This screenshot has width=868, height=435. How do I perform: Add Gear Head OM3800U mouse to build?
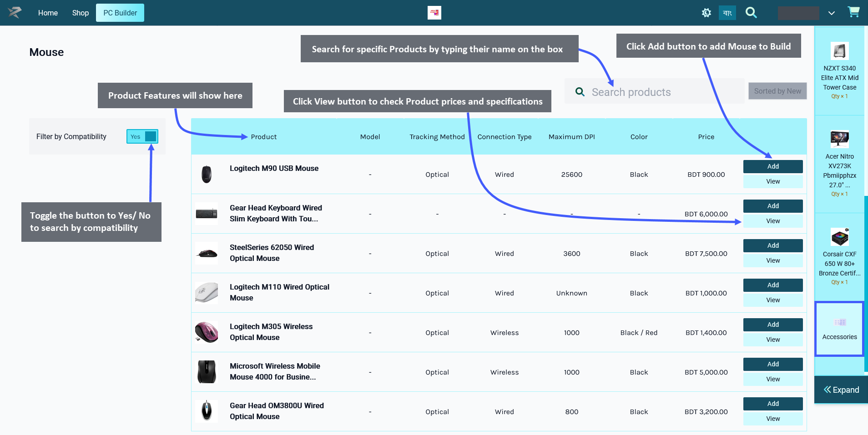pyautogui.click(x=773, y=404)
